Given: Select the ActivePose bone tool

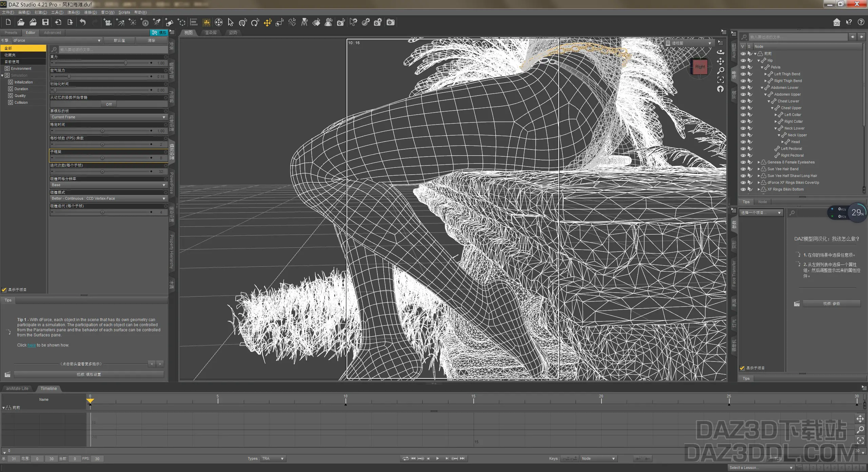Looking at the screenshot, I should (292, 22).
